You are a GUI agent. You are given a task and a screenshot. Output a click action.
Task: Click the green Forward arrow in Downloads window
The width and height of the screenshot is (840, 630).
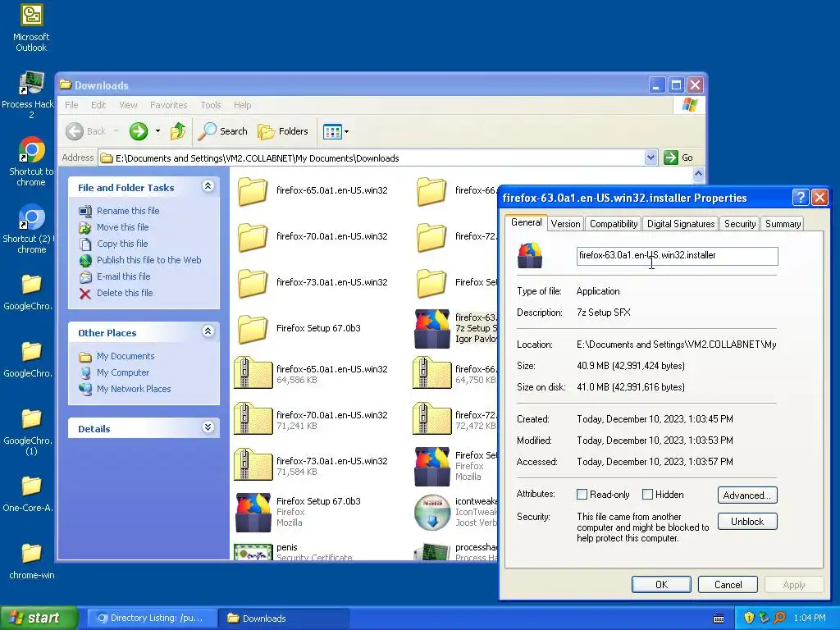pyautogui.click(x=138, y=131)
